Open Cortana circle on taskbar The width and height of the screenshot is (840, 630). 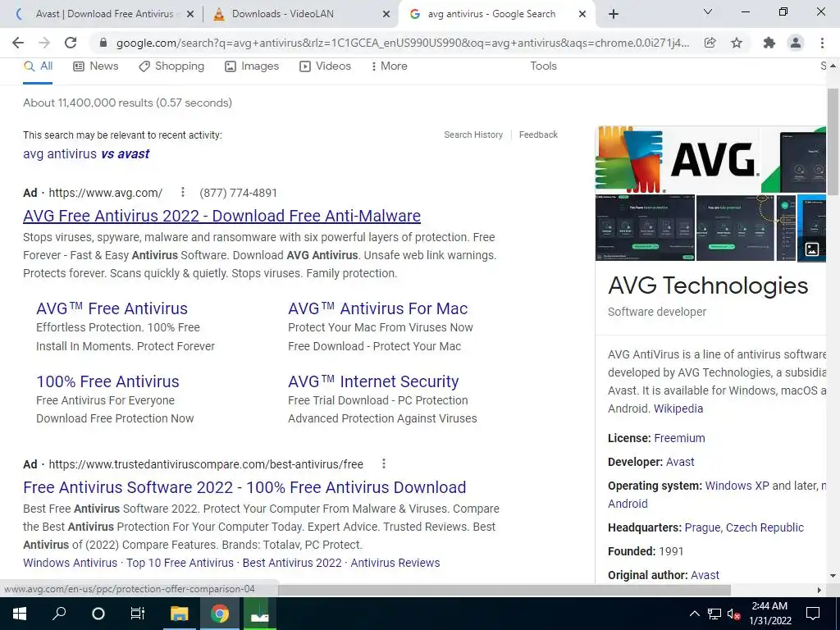[98, 614]
